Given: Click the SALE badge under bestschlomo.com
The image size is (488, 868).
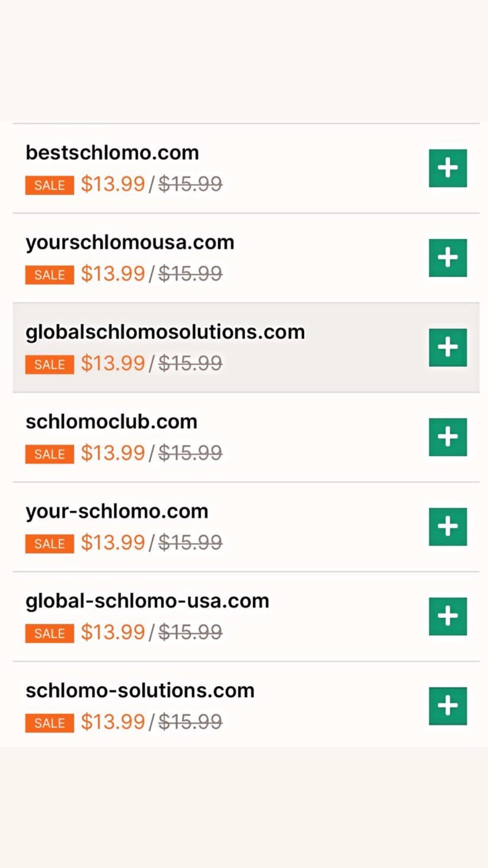Looking at the screenshot, I should coord(49,185).
